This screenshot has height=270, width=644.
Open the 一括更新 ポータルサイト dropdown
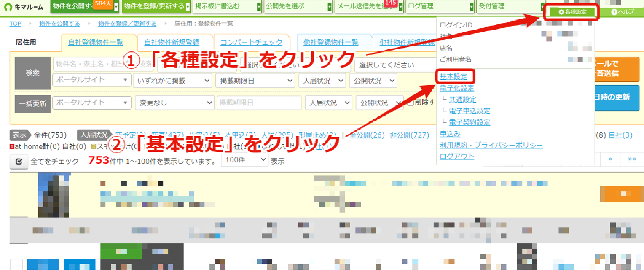coord(92,103)
